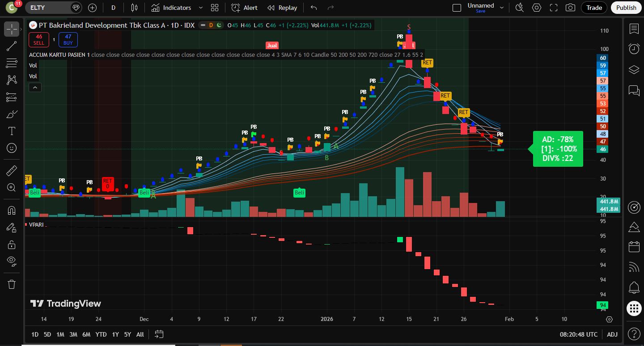Select the trend line drawing tool
This screenshot has width=644, height=346.
click(12, 46)
